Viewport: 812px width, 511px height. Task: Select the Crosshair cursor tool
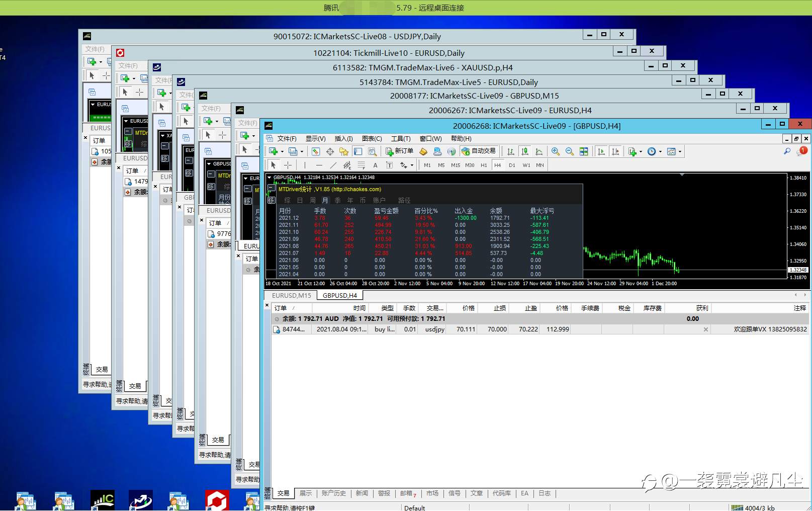coord(288,165)
